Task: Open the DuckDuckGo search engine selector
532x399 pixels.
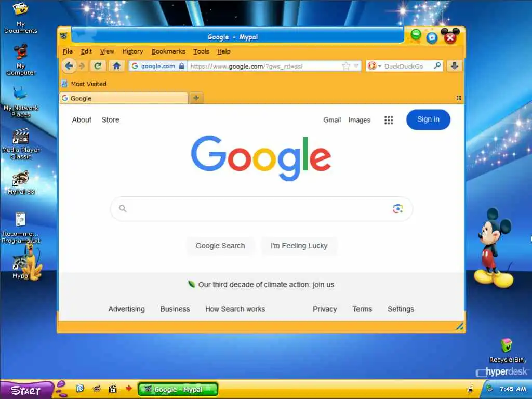Action: [374, 66]
